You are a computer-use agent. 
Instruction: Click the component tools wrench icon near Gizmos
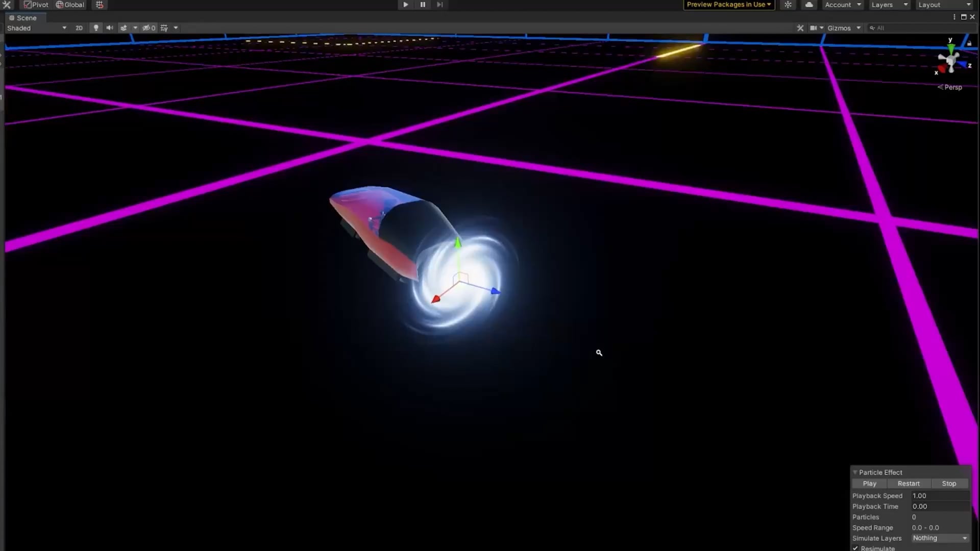point(800,28)
